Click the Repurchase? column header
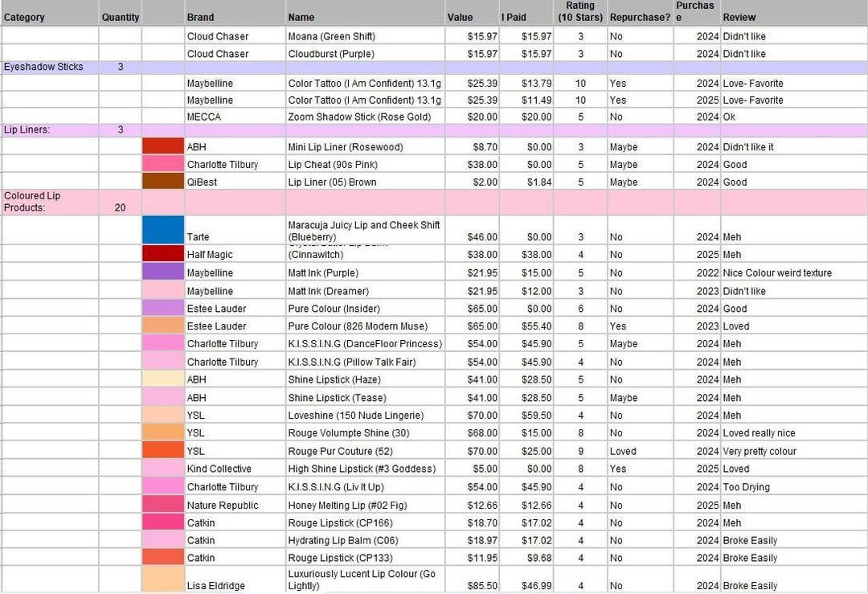Image resolution: width=868 pixels, height=594 pixels. [640, 17]
